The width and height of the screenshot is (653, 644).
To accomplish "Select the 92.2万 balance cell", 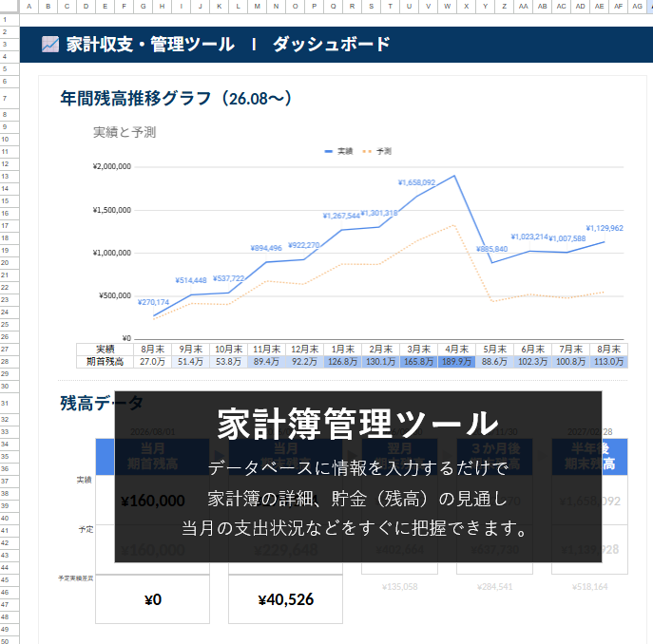I will click(x=305, y=362).
